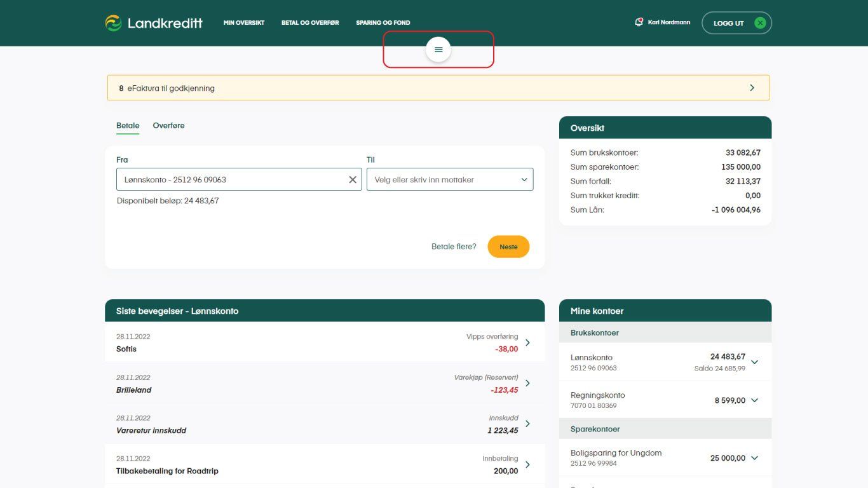
Task: Open details for the Softis transaction
Action: tap(527, 342)
